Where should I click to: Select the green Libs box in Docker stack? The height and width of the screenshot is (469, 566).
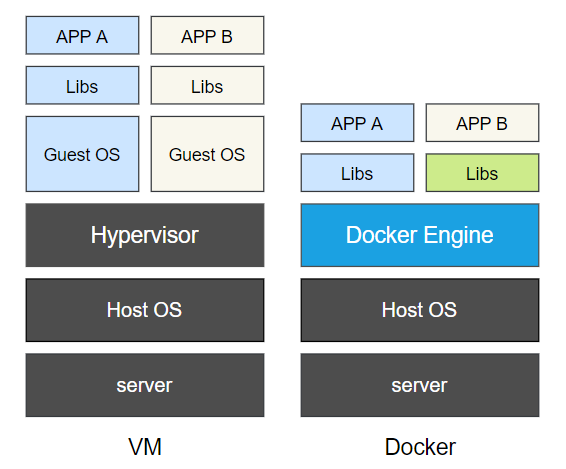point(482,173)
